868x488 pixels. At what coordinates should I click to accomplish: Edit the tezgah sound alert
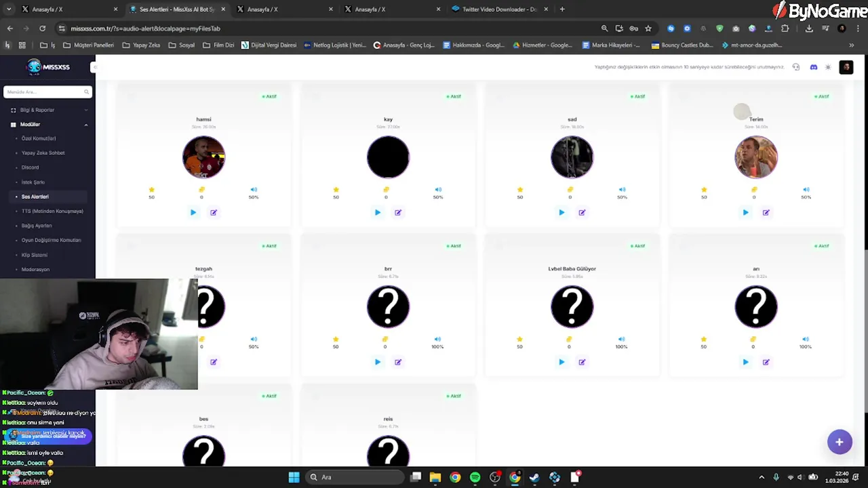(214, 362)
